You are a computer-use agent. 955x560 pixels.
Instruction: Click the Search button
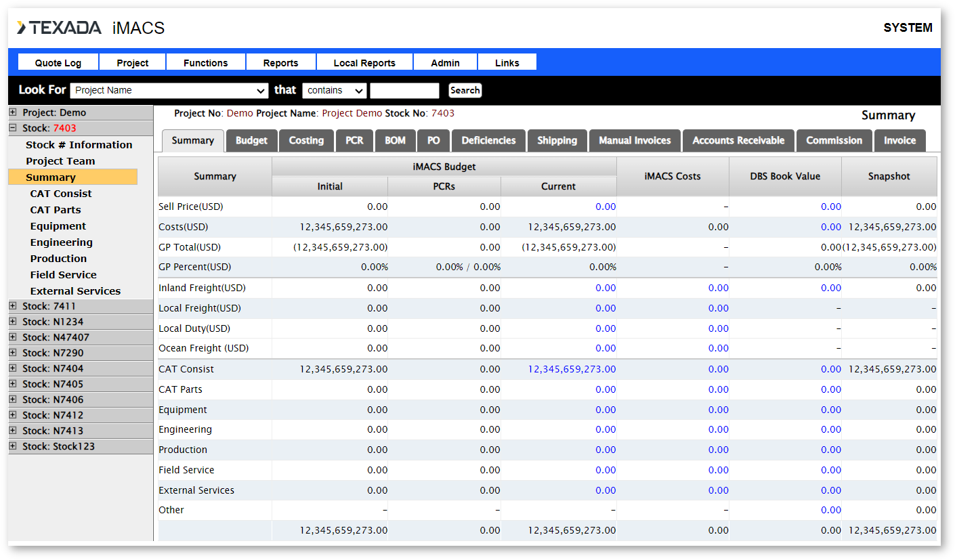click(x=465, y=90)
